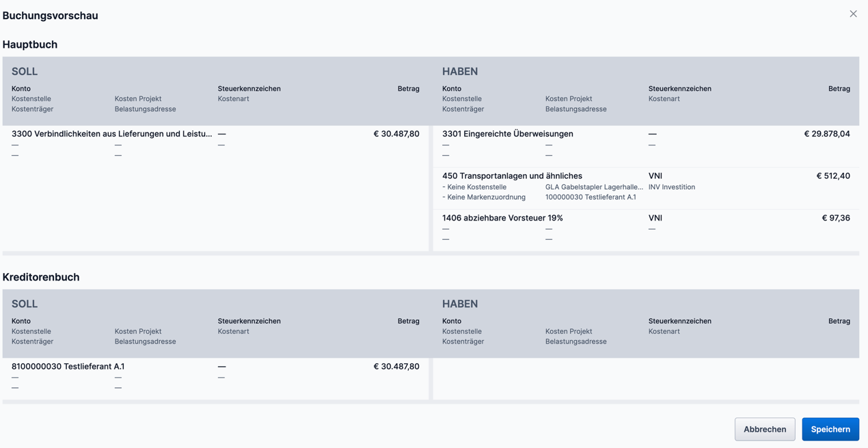
Task: Select the 100000030 Testlieferant A.1 address
Action: pos(590,197)
